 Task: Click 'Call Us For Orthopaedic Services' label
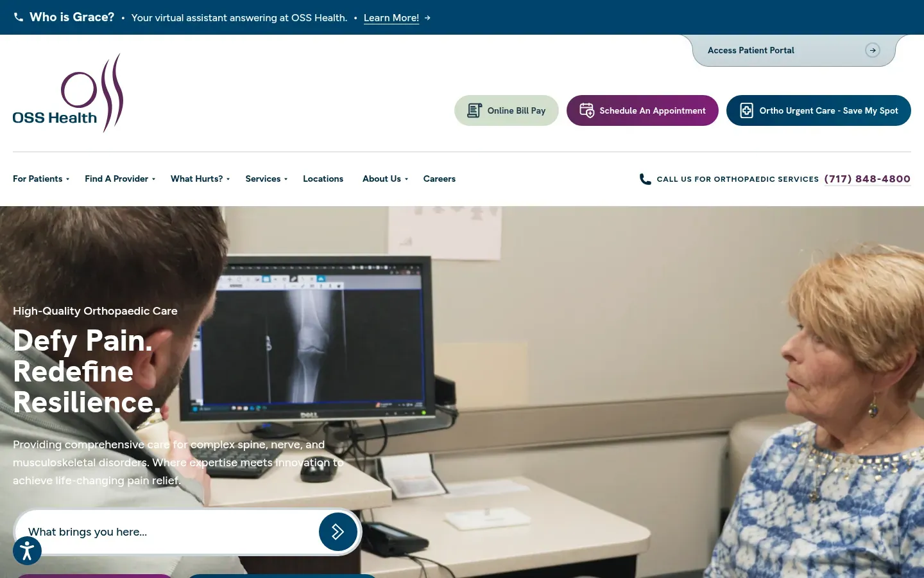point(738,179)
